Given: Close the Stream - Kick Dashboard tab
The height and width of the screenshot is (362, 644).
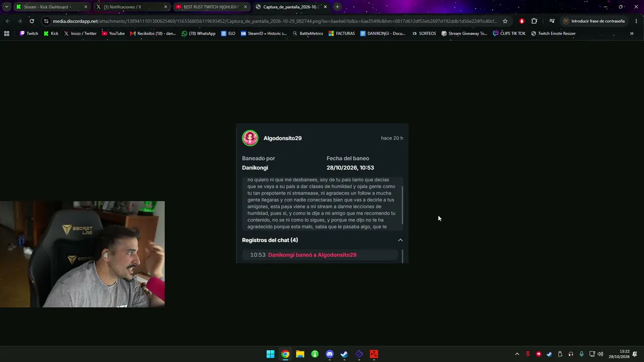Looking at the screenshot, I should [86, 7].
